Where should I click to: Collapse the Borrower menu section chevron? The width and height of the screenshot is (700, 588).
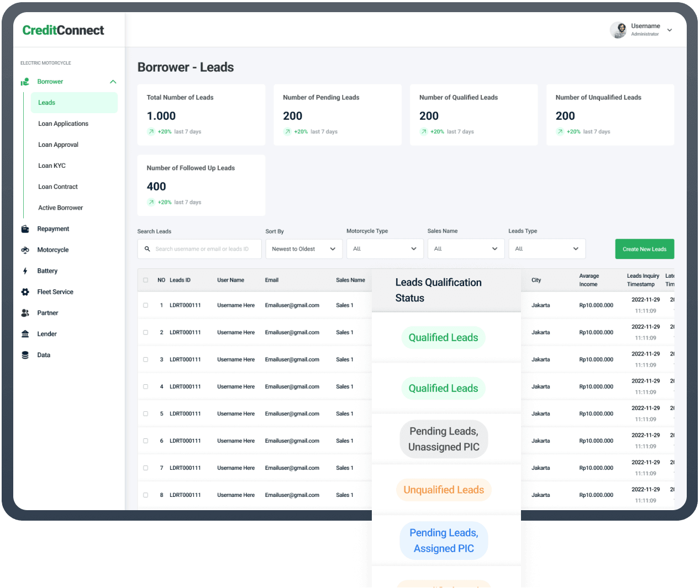[113, 82]
